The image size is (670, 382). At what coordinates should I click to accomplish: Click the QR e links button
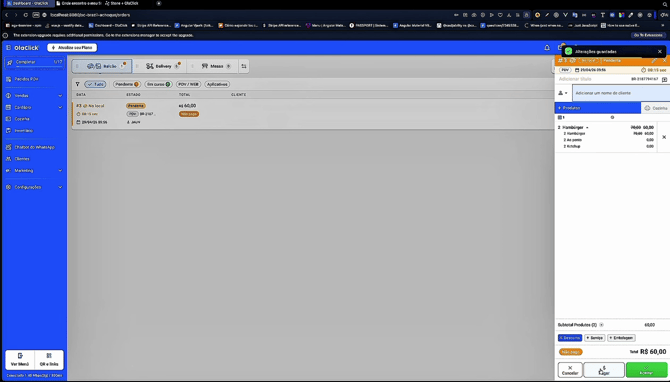(x=49, y=360)
